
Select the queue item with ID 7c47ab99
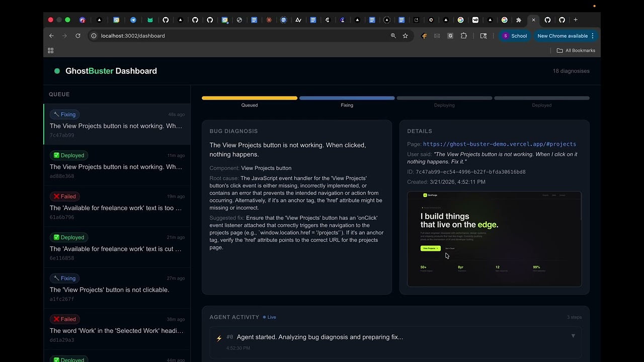[x=117, y=125]
